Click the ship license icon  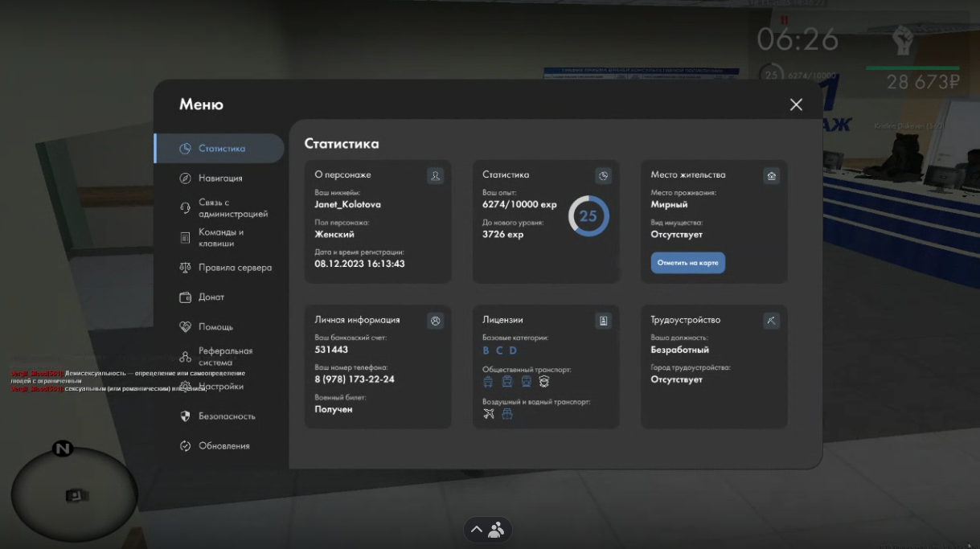tap(507, 414)
